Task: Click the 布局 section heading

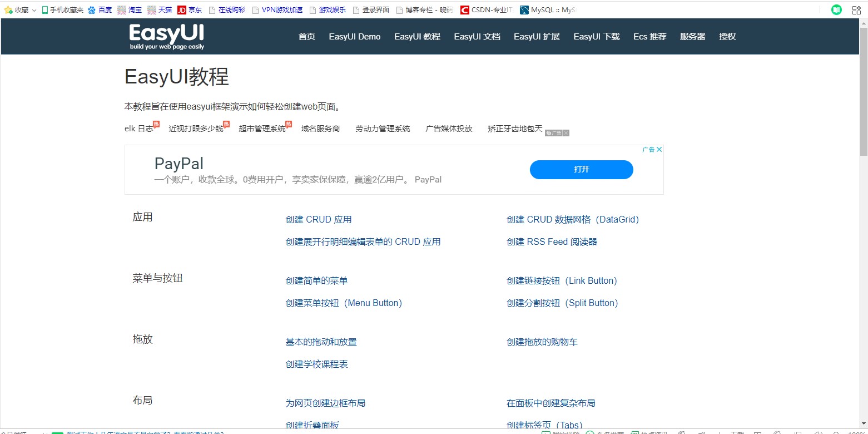Action: 142,401
